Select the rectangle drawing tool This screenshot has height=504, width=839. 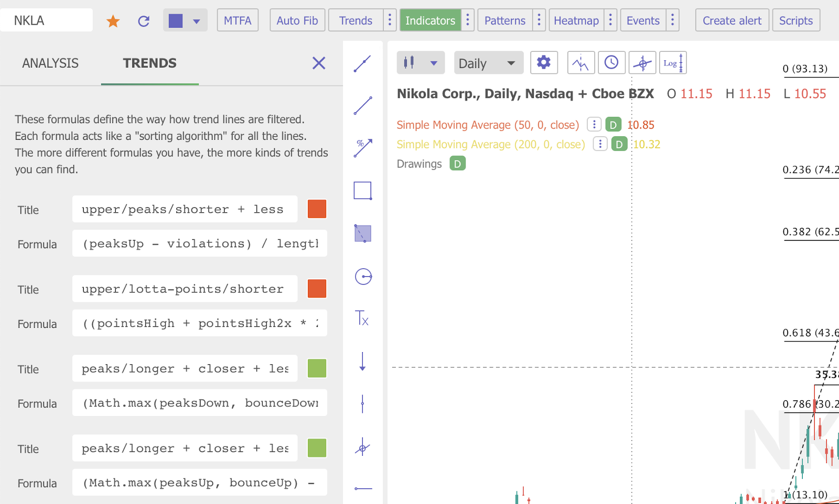point(363,191)
